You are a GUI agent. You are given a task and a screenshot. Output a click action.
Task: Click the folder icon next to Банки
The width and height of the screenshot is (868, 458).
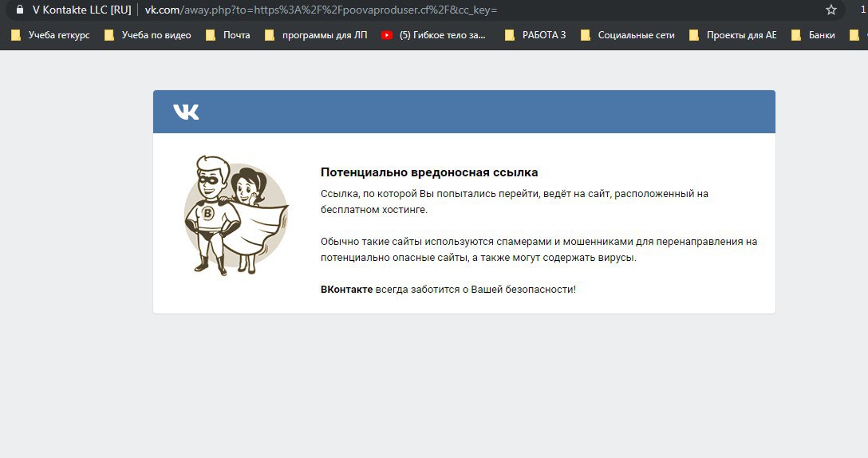pyautogui.click(x=796, y=35)
